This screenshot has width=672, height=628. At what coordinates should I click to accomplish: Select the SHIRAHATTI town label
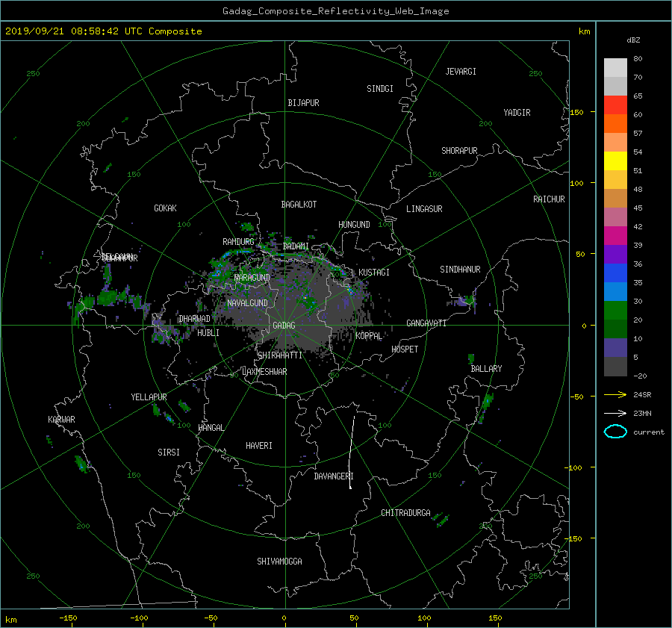pyautogui.click(x=279, y=355)
